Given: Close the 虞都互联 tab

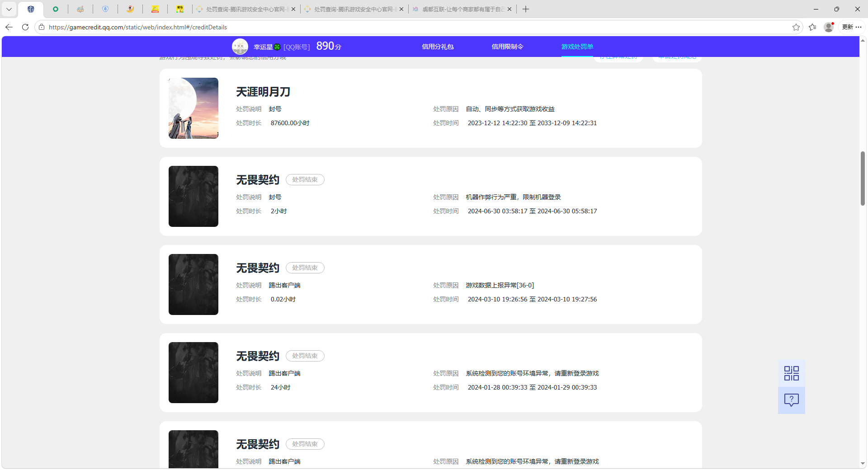Looking at the screenshot, I should tap(509, 9).
